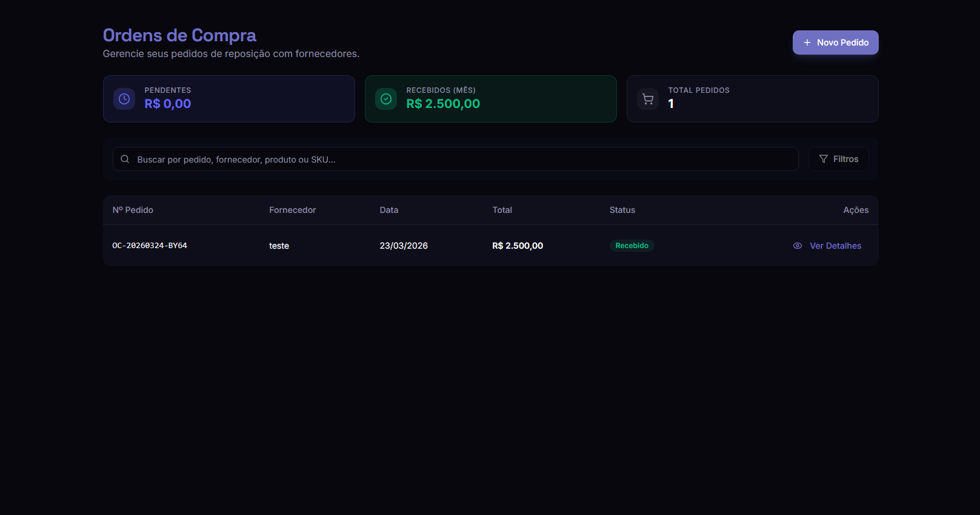Click the Ordens de Compra page title
This screenshot has width=980, height=515.
tap(179, 35)
